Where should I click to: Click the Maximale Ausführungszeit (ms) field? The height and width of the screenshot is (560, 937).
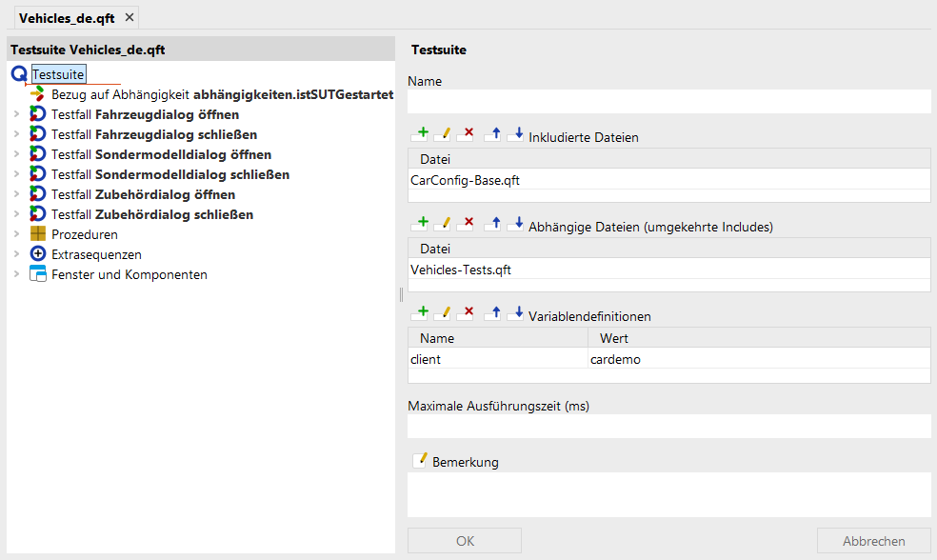669,426
